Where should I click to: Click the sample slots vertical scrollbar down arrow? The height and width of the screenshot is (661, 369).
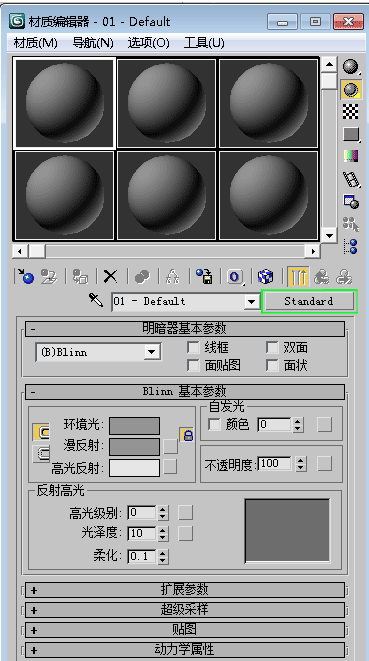pos(329,235)
